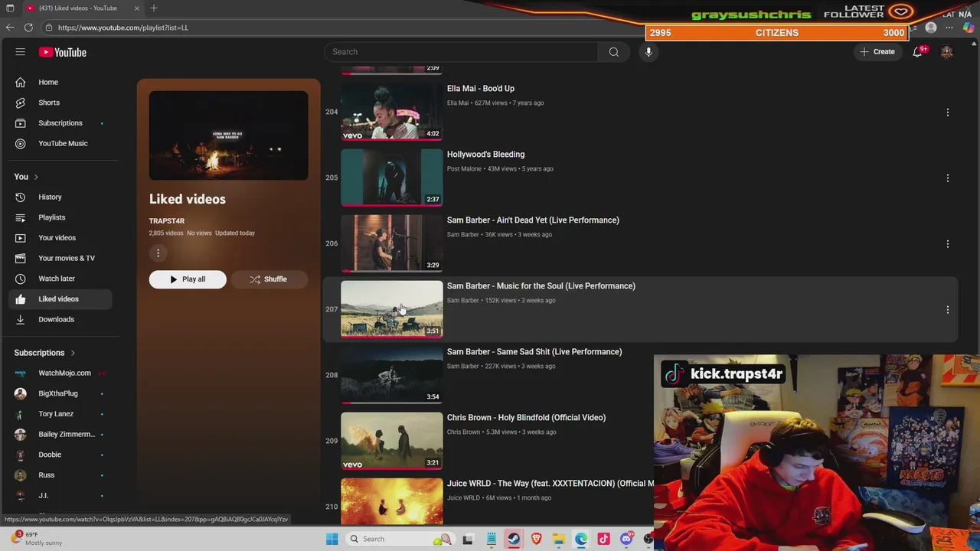
Task: Open File Explorer from the taskbar
Action: pos(559,539)
